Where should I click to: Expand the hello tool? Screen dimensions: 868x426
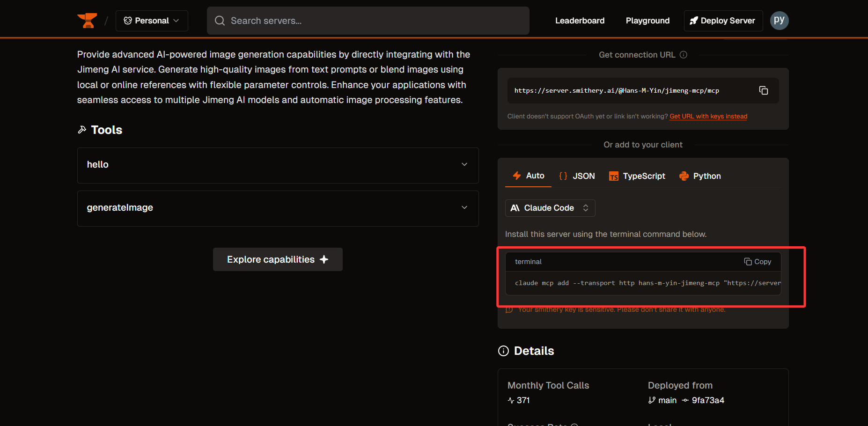(278, 165)
